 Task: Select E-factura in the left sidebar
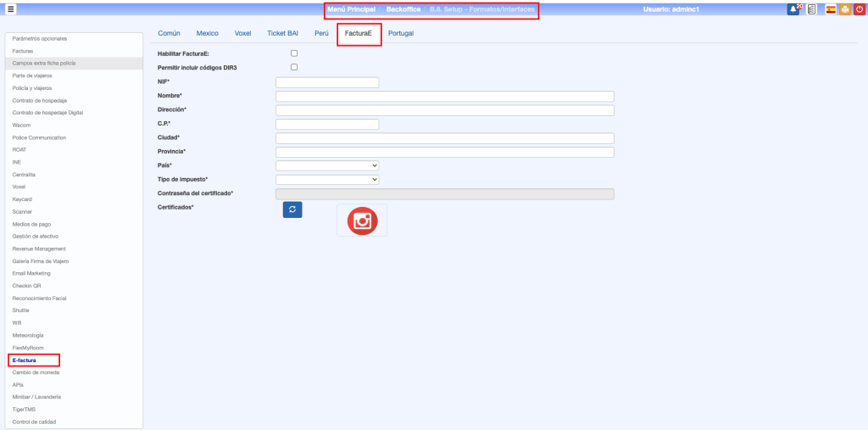25,360
